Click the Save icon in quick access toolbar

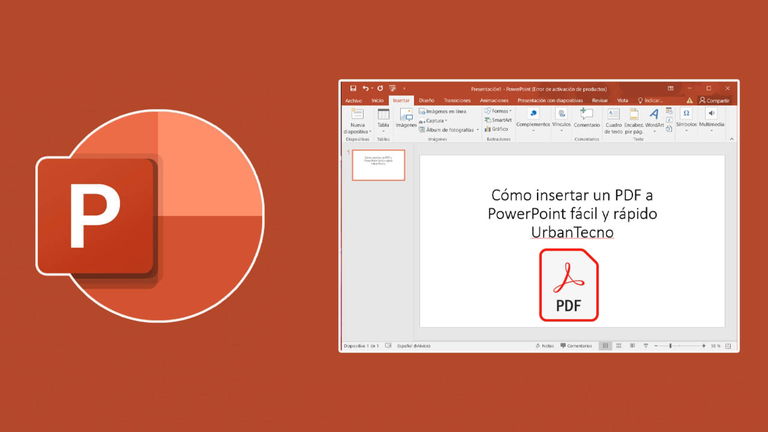353,89
